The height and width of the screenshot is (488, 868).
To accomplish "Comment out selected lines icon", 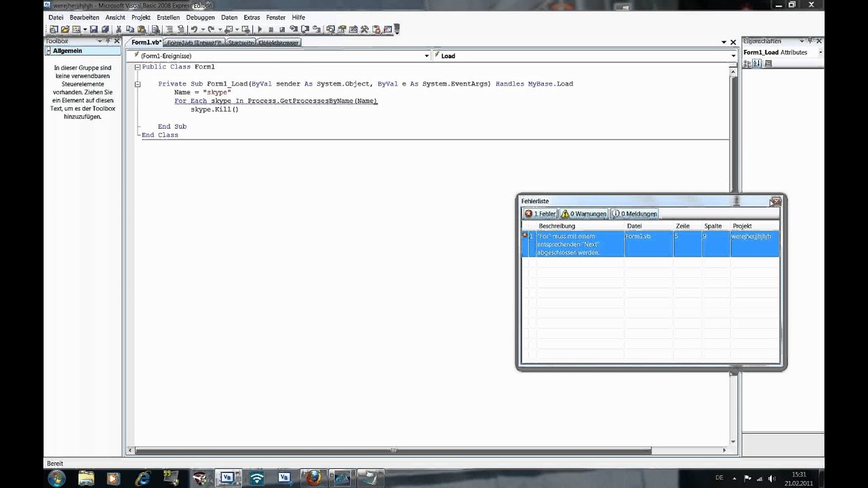I will [169, 29].
